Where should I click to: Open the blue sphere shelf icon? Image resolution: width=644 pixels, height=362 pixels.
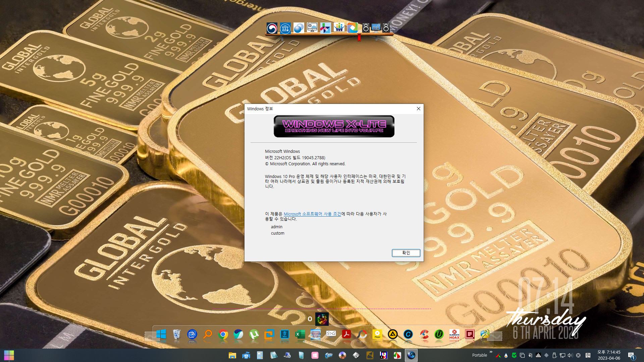click(299, 28)
